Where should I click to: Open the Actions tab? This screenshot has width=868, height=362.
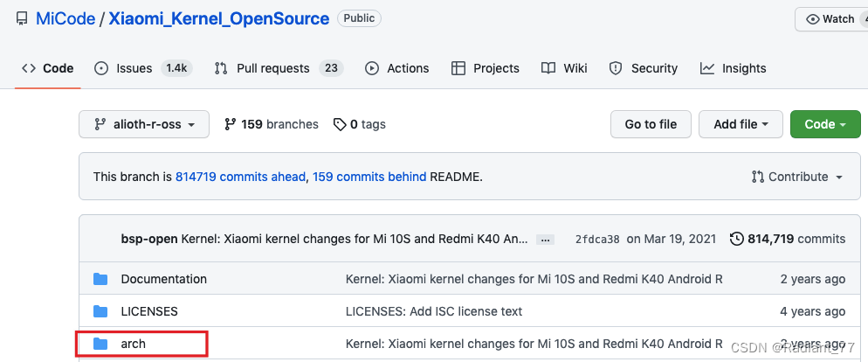[397, 68]
